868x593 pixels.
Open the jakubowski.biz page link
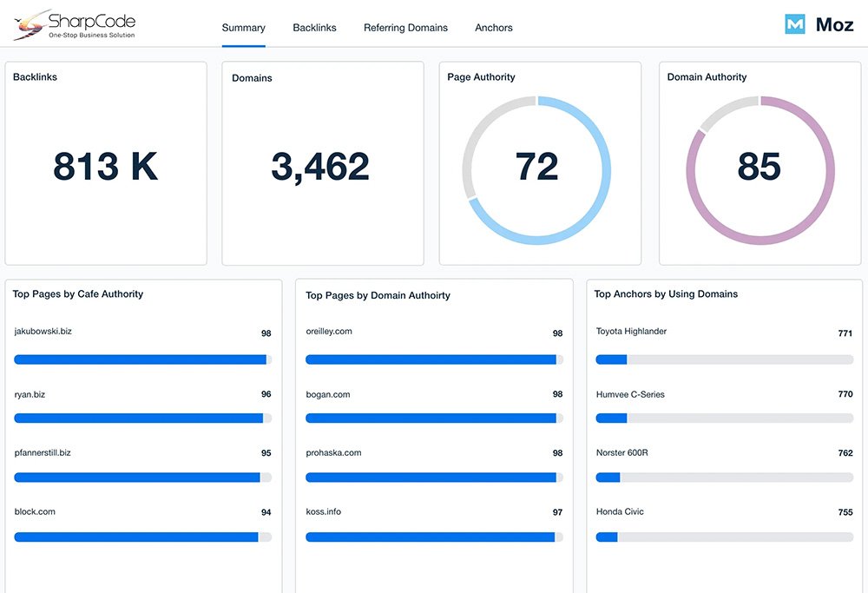(43, 332)
